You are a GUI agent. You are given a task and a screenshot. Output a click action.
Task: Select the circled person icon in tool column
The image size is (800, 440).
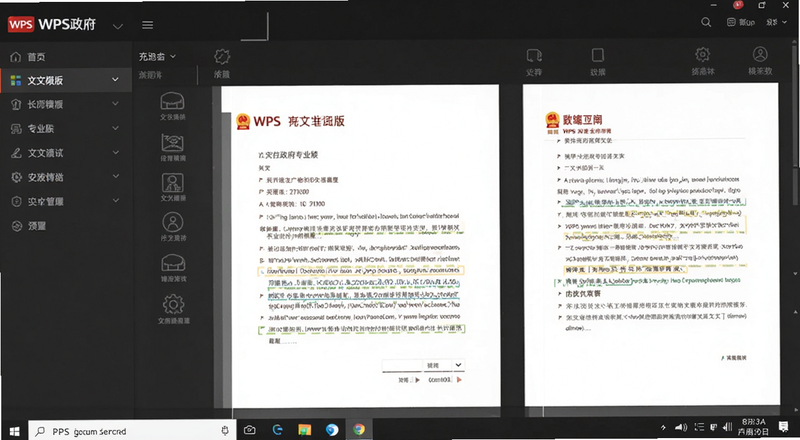[x=173, y=222]
